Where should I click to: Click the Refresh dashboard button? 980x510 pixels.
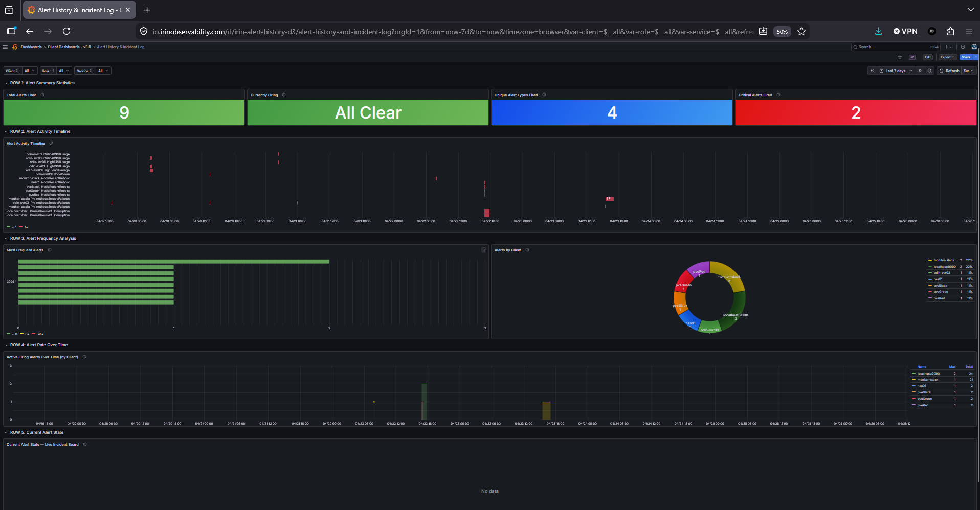(x=949, y=71)
